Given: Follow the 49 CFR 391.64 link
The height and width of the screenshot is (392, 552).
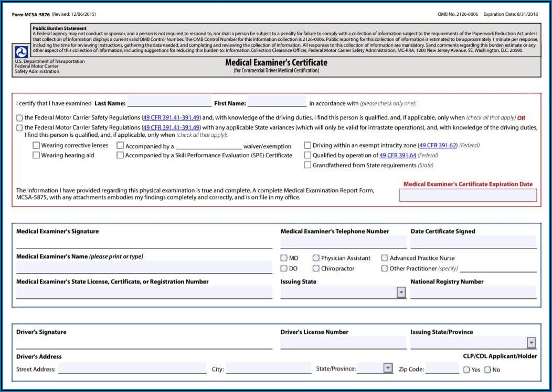Looking at the screenshot, I should point(398,155).
